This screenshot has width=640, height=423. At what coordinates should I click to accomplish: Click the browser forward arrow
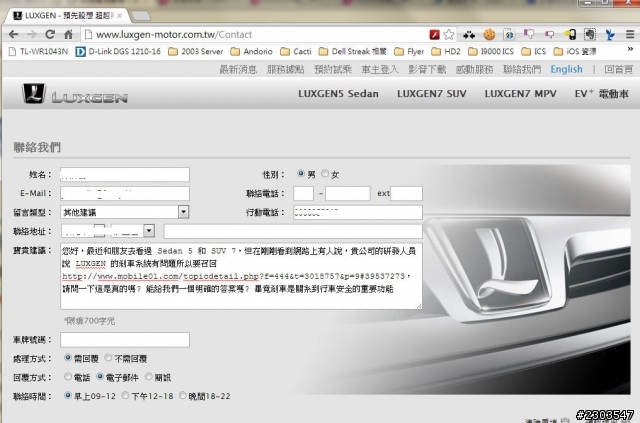point(31,35)
